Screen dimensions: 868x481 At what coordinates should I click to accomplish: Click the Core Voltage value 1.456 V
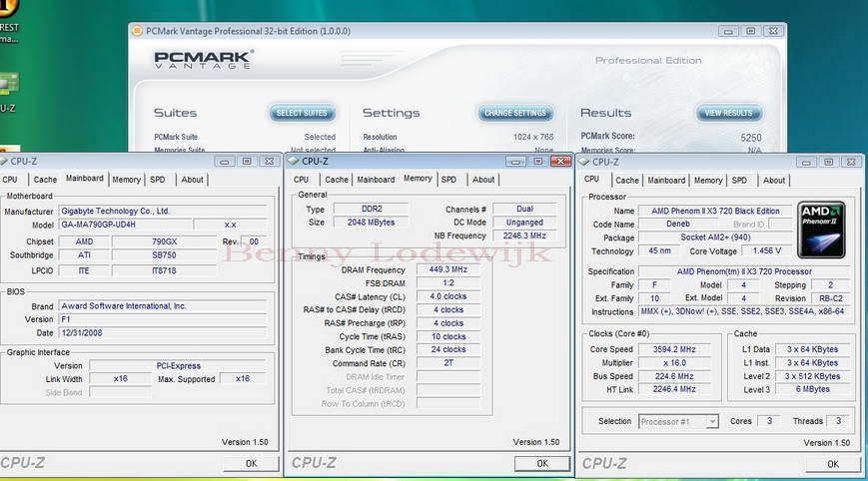coord(767,251)
